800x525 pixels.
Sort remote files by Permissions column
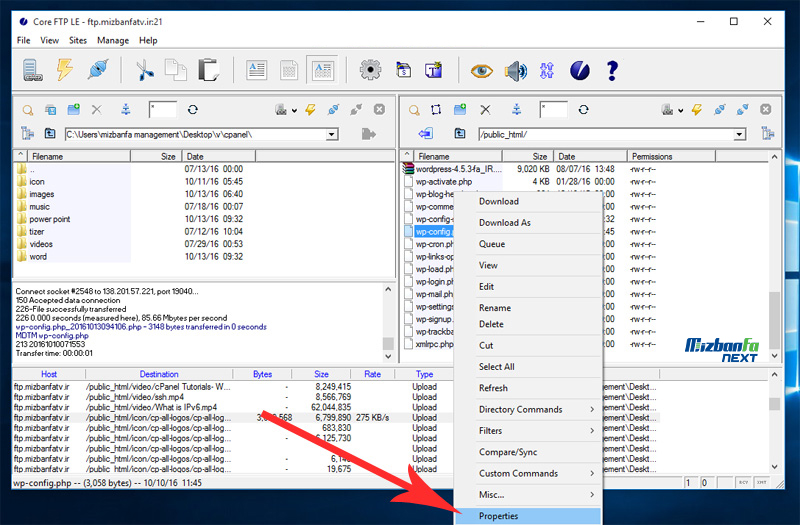[671, 156]
